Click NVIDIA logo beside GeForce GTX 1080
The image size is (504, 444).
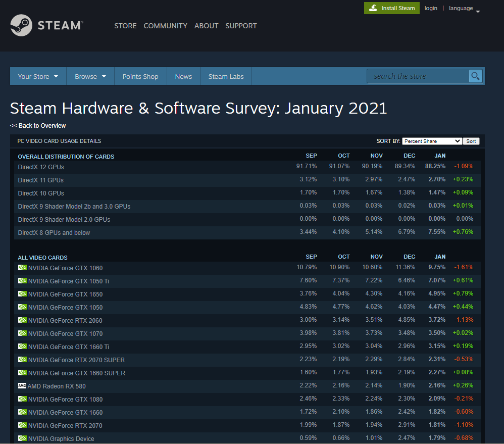click(x=22, y=399)
